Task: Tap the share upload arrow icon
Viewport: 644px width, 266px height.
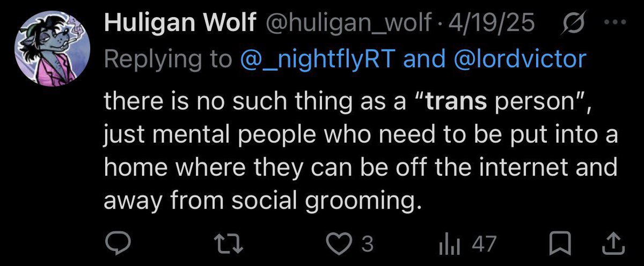Action: [614, 245]
